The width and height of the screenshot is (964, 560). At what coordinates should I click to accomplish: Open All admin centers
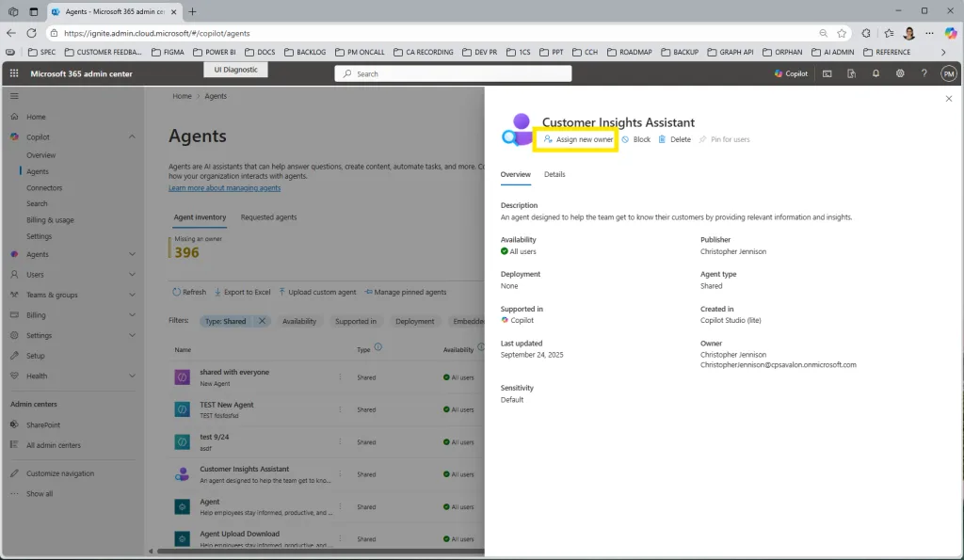click(x=53, y=445)
